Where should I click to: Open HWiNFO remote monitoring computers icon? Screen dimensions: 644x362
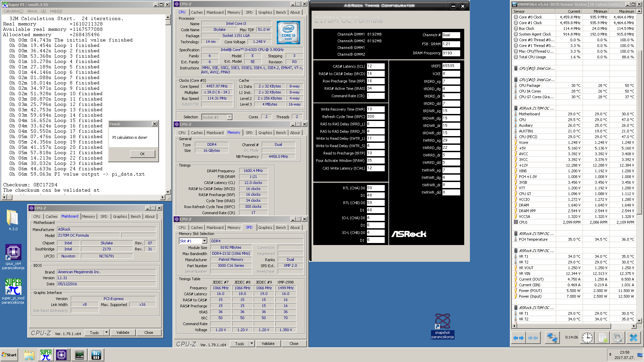552,338
